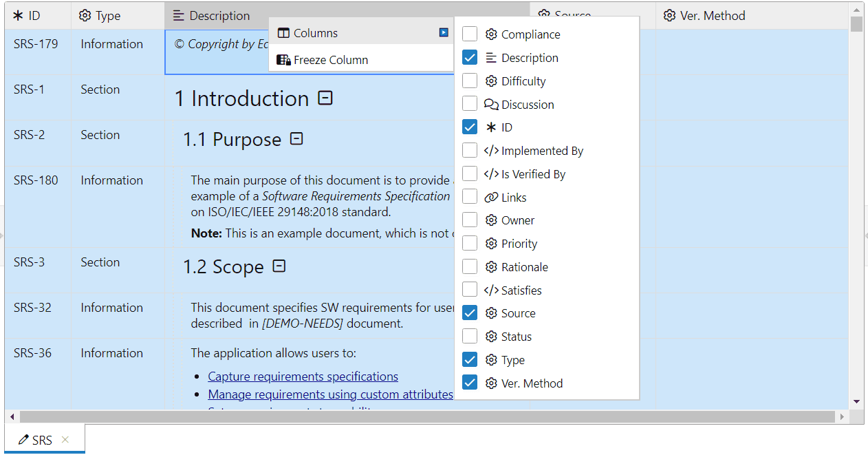This screenshot has width=868, height=455.
Task: Enable the Compliance column checkbox
Action: [470, 34]
